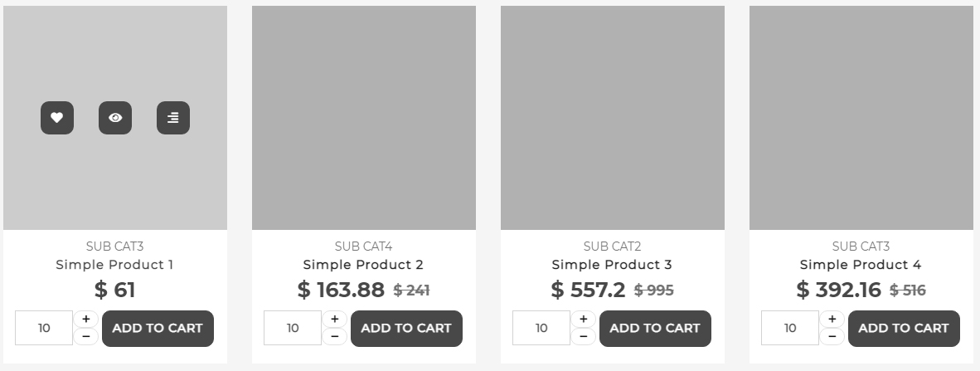Focus quantity field of Simple Product 4
Screen dimensions: 980x371
click(x=790, y=328)
